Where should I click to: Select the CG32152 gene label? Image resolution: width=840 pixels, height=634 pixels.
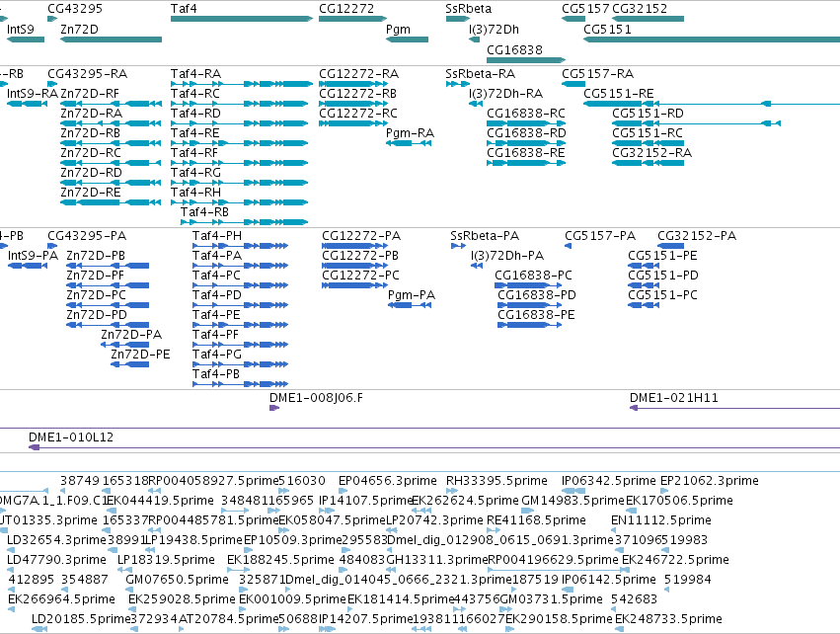[640, 9]
